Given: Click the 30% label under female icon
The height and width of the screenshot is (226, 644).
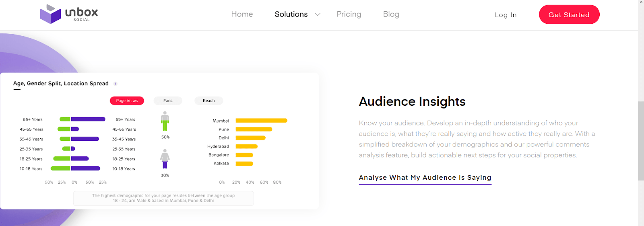Looking at the screenshot, I should click(x=165, y=175).
